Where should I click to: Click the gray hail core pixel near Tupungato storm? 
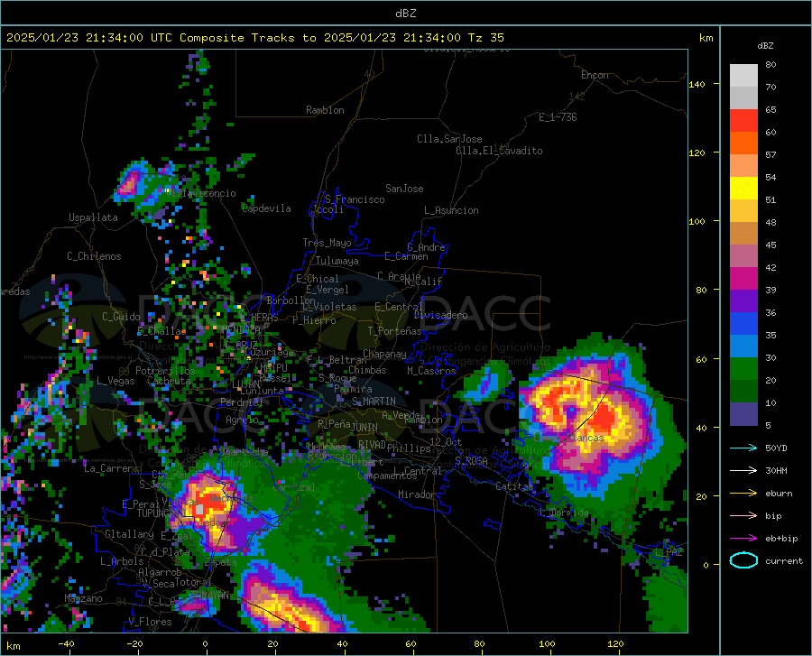[199, 510]
